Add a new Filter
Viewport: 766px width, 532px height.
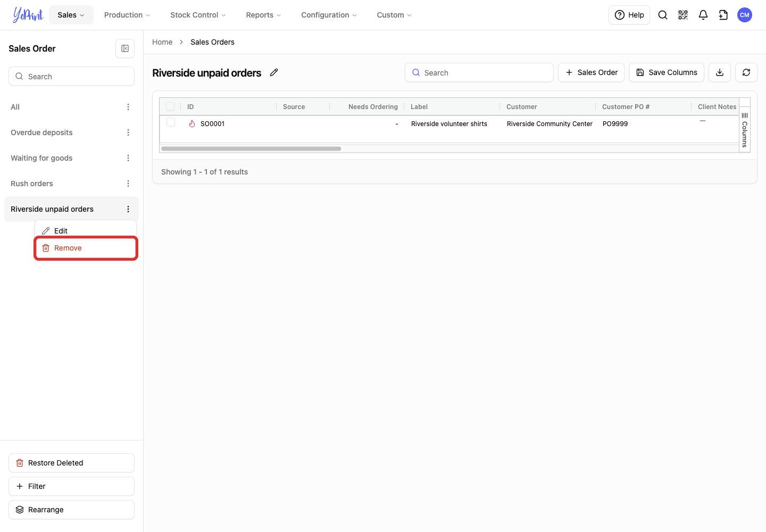coord(71,486)
